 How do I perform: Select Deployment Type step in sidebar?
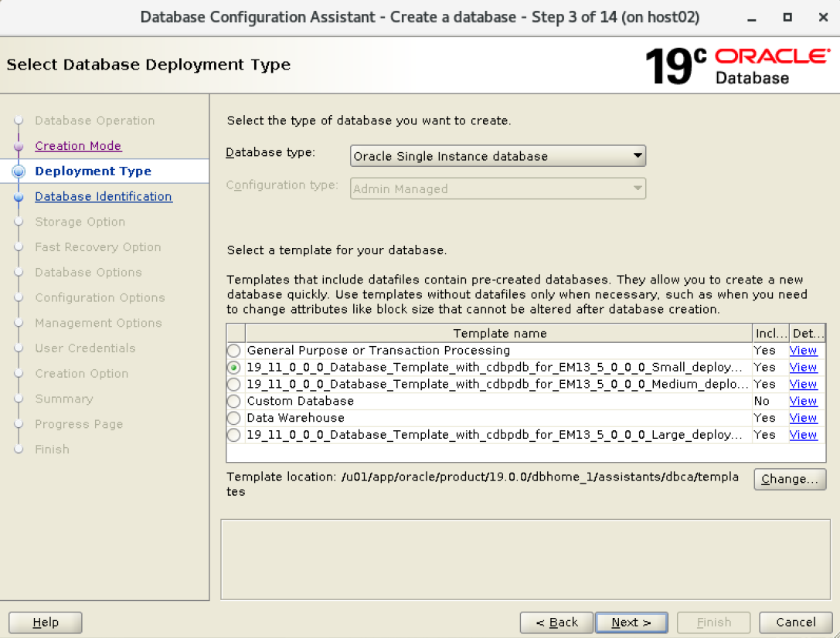tap(94, 171)
